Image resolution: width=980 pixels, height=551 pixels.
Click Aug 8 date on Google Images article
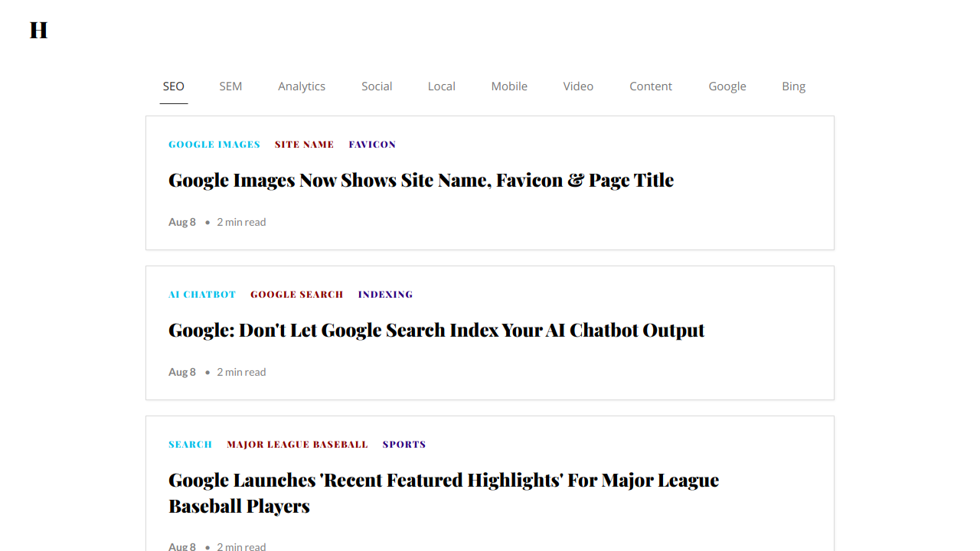point(182,222)
